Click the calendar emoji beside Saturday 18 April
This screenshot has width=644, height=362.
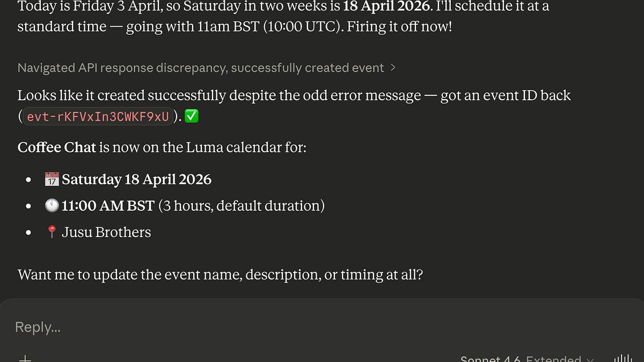51,179
